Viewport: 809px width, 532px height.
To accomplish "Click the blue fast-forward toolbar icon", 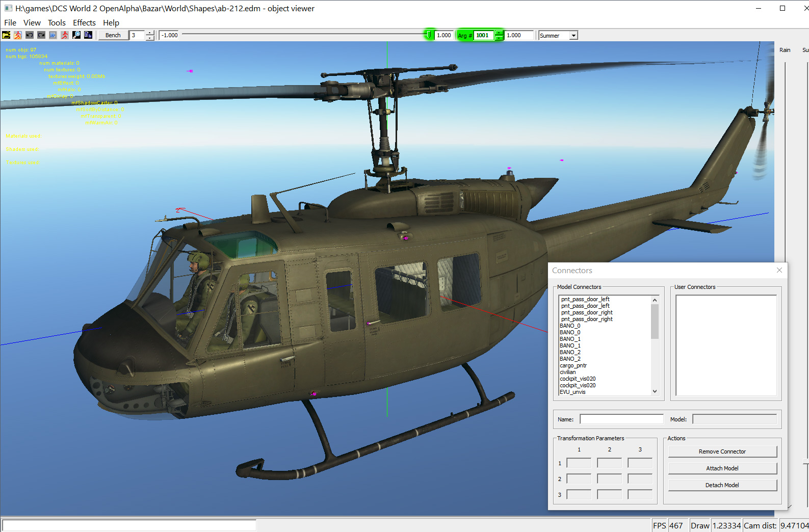I will coord(53,35).
